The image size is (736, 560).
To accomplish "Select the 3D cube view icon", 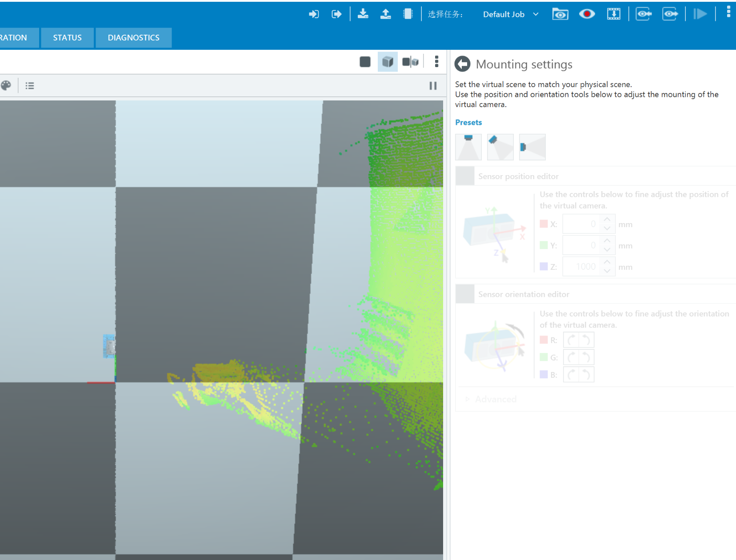I will pyautogui.click(x=388, y=62).
